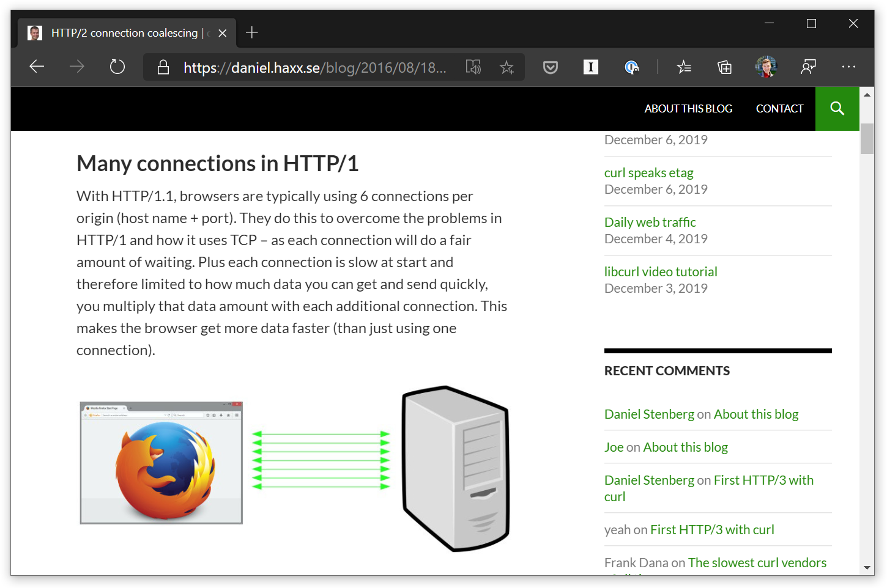Open the Favorites list
The height and width of the screenshot is (588, 887).
(684, 67)
